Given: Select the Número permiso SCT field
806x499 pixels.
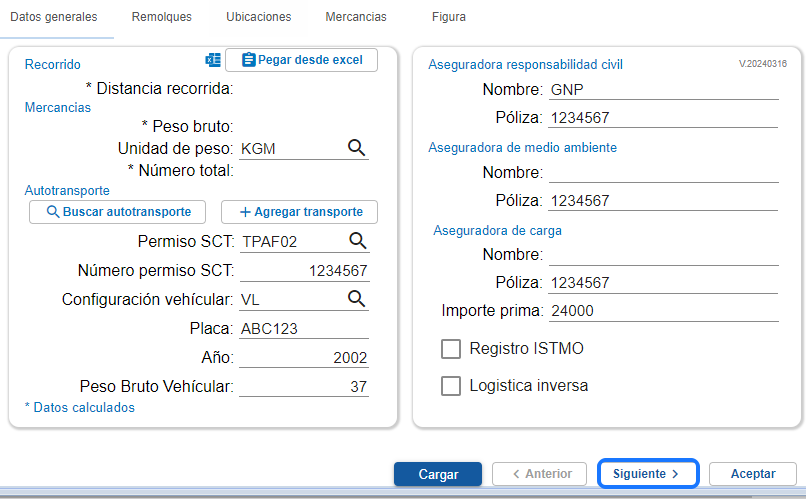Looking at the screenshot, I should click(304, 271).
